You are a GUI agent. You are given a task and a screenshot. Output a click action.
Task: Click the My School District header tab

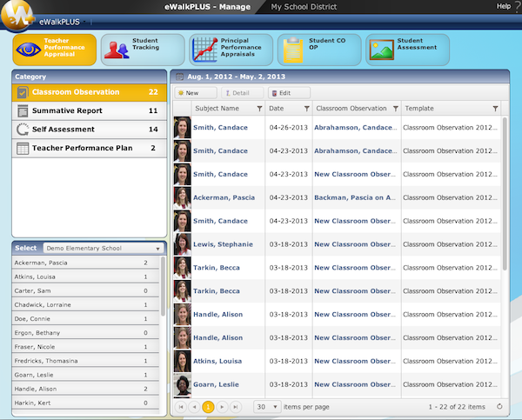click(304, 7)
